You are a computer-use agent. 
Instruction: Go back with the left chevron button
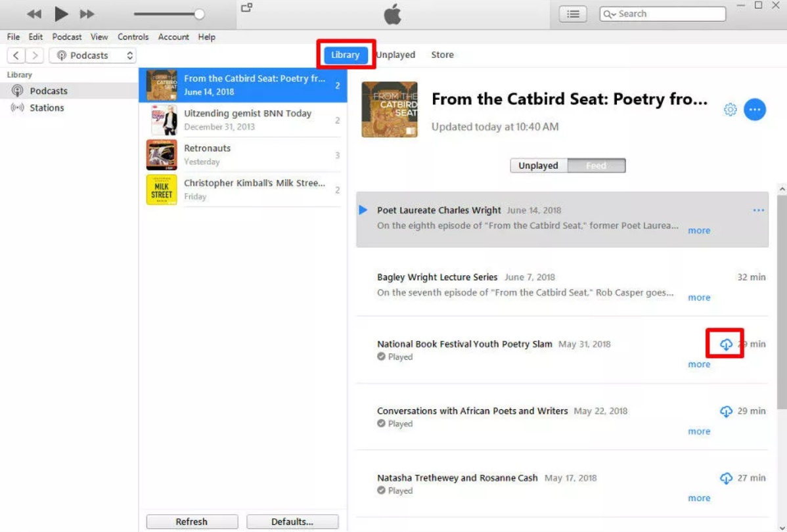click(16, 55)
